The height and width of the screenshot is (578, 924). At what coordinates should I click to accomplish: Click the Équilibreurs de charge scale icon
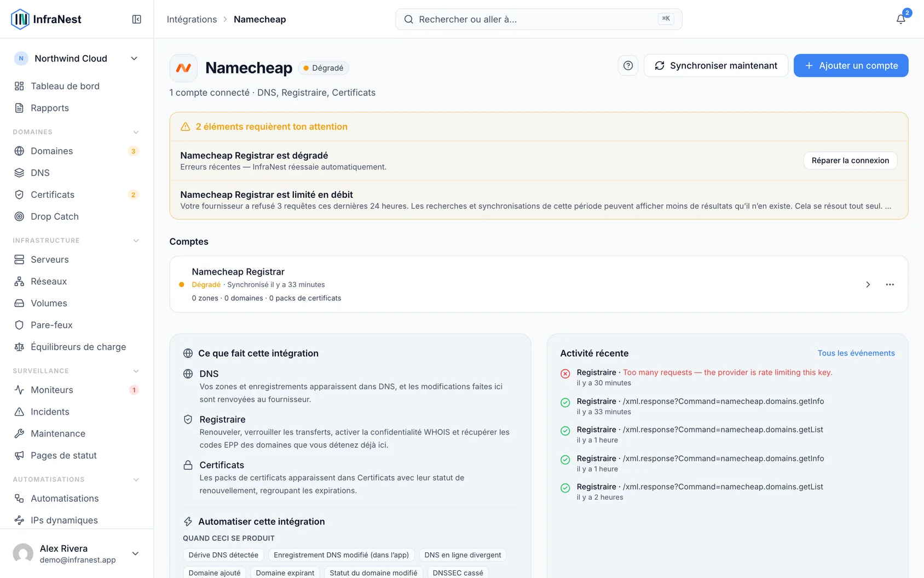(x=19, y=347)
